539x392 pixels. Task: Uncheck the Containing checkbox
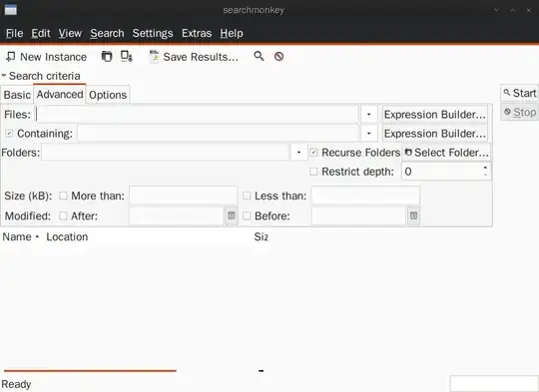9,133
